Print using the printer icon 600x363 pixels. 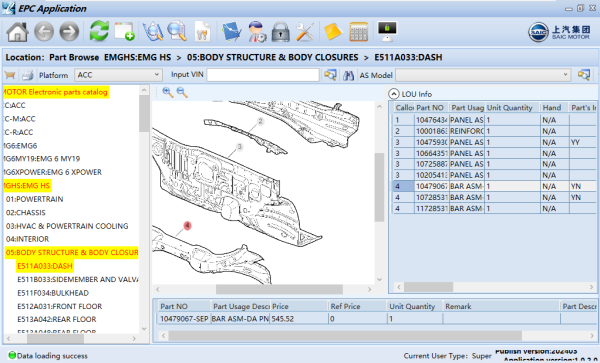28,75
